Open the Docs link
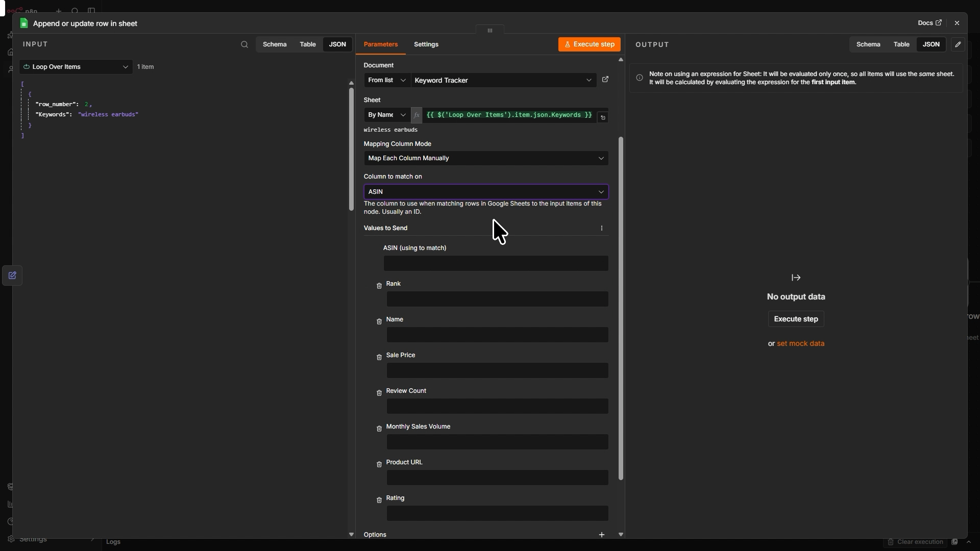This screenshot has width=980, height=551. [929, 23]
